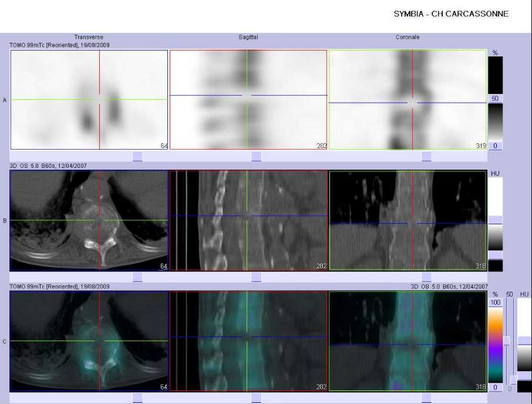Viewport: 532px width, 404px height.
Task: Click the Transverse column header
Action: 89,37
